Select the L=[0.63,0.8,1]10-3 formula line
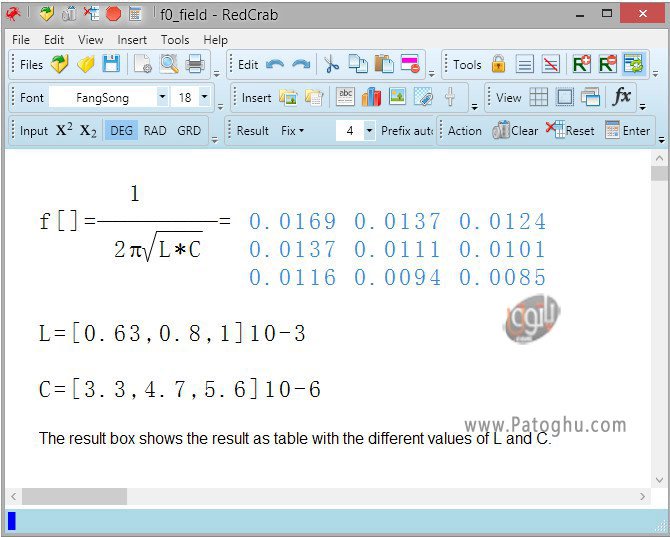This screenshot has width=670, height=537. click(172, 334)
